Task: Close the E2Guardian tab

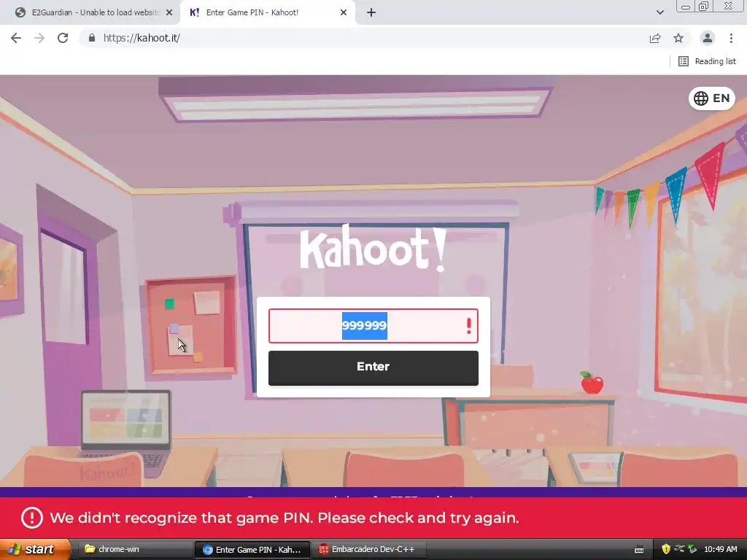Action: [x=169, y=12]
